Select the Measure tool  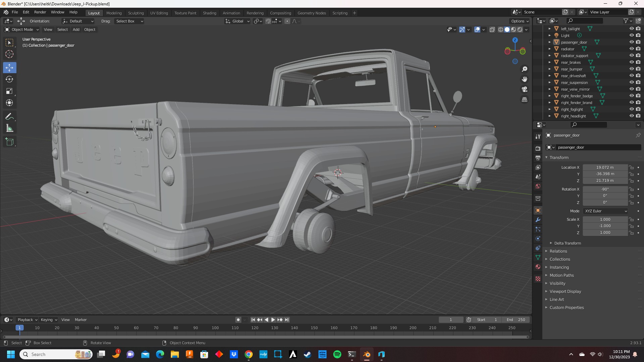click(9, 129)
